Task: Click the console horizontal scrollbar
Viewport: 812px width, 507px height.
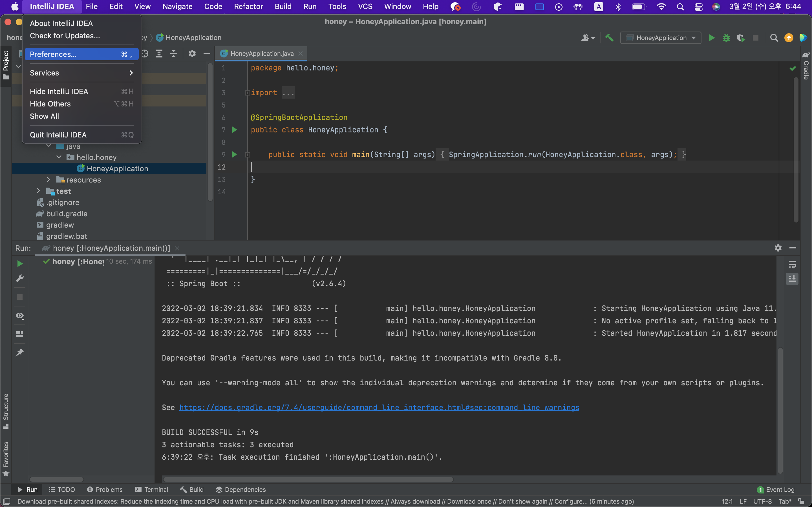Action: click(308, 479)
